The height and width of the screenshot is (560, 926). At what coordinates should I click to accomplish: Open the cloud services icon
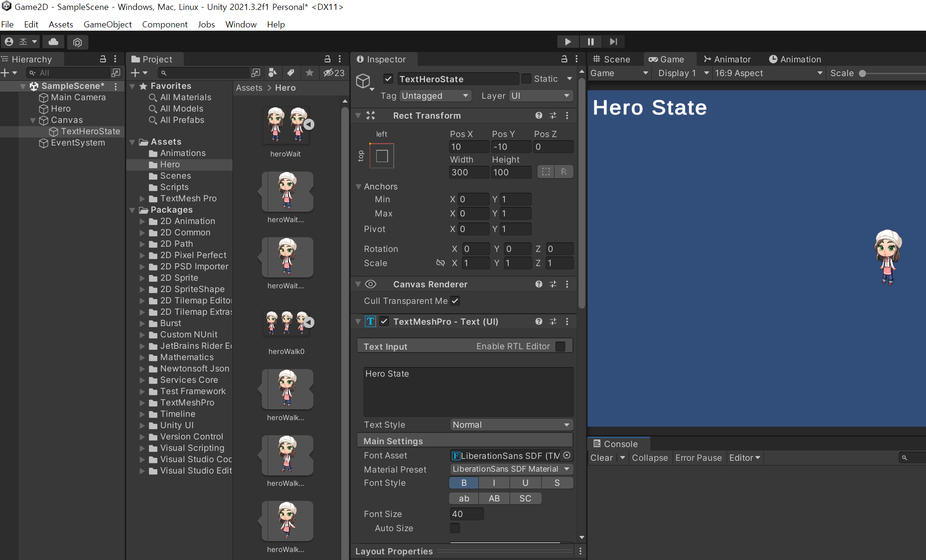pyautogui.click(x=53, y=42)
